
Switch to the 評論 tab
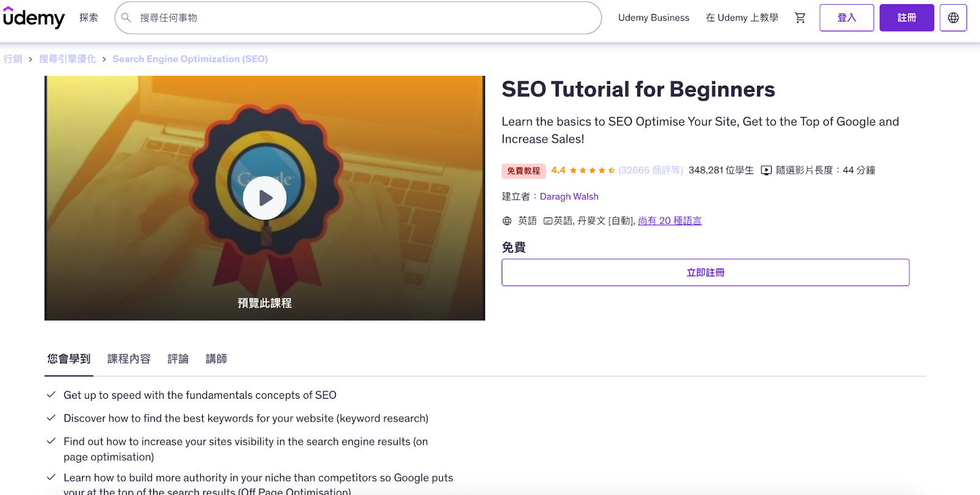[178, 359]
